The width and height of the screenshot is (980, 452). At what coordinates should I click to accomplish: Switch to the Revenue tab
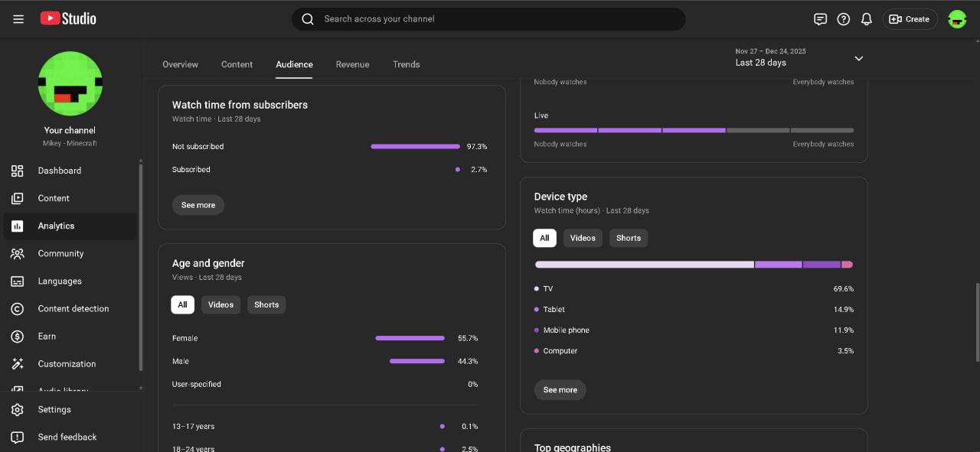click(352, 64)
